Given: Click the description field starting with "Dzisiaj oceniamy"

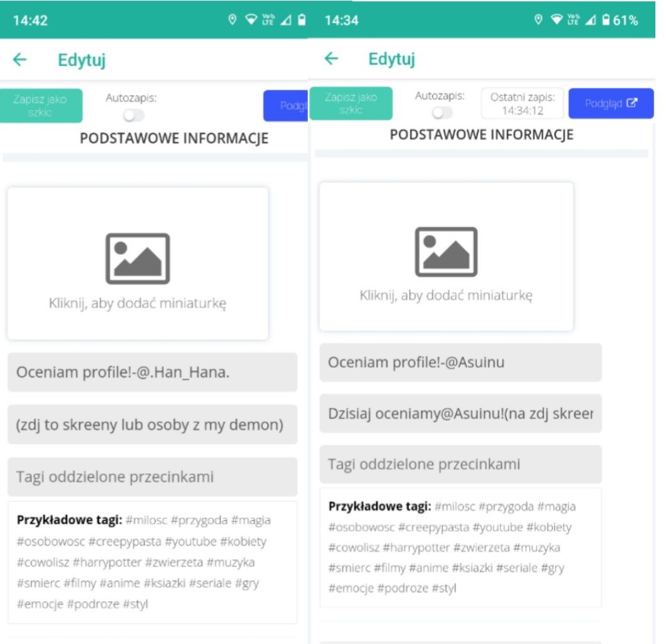Looking at the screenshot, I should [460, 414].
